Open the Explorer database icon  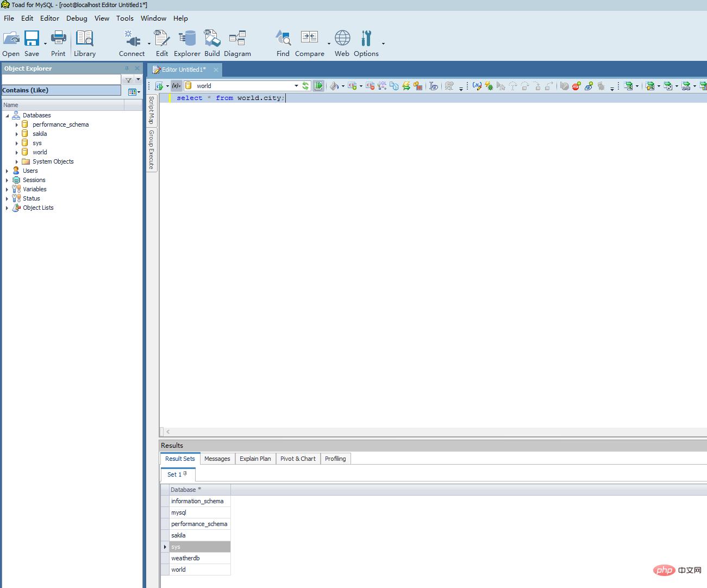tap(187, 39)
